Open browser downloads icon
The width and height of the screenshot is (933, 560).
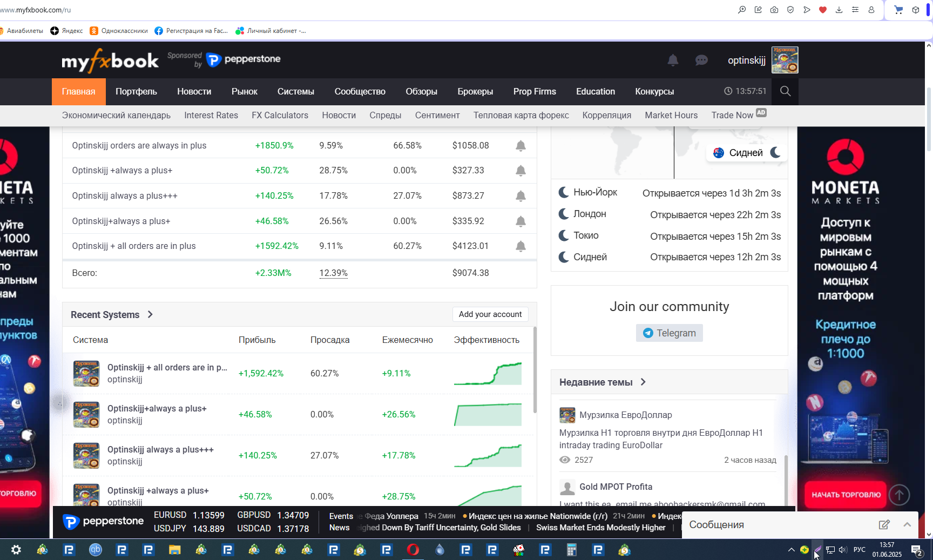point(839,10)
